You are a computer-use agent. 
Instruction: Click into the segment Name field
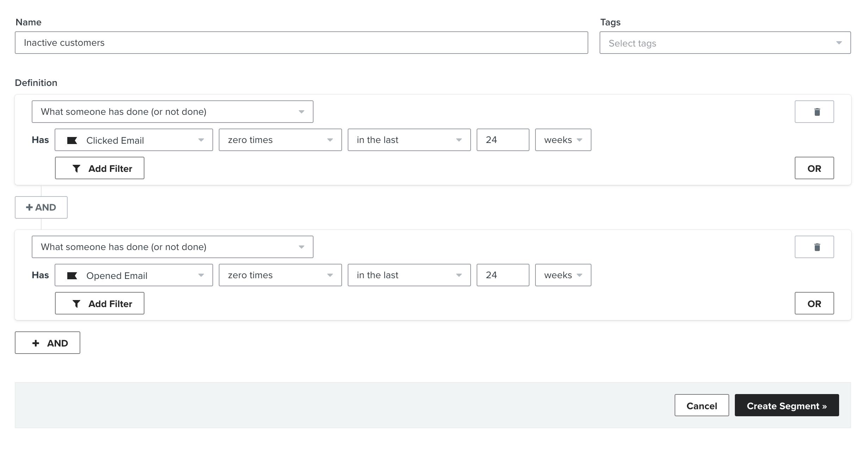tap(301, 43)
